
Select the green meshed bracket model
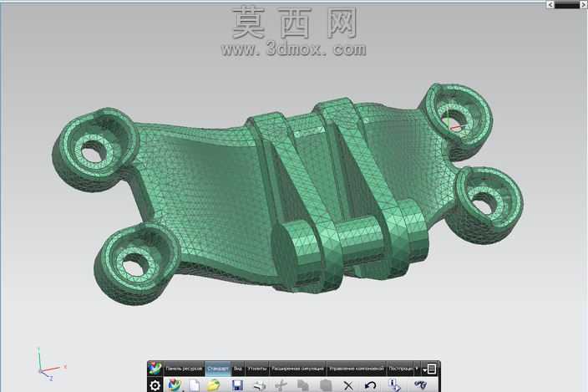pyautogui.click(x=287, y=193)
